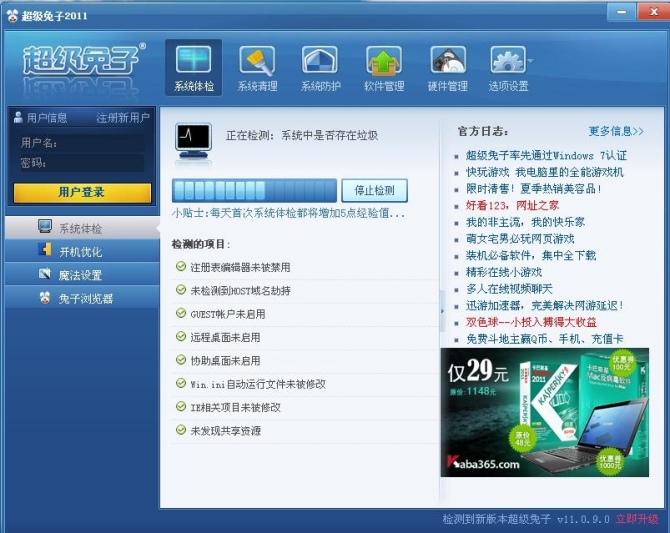Click green check beside 注册表编辑器未被禁用

(x=181, y=266)
